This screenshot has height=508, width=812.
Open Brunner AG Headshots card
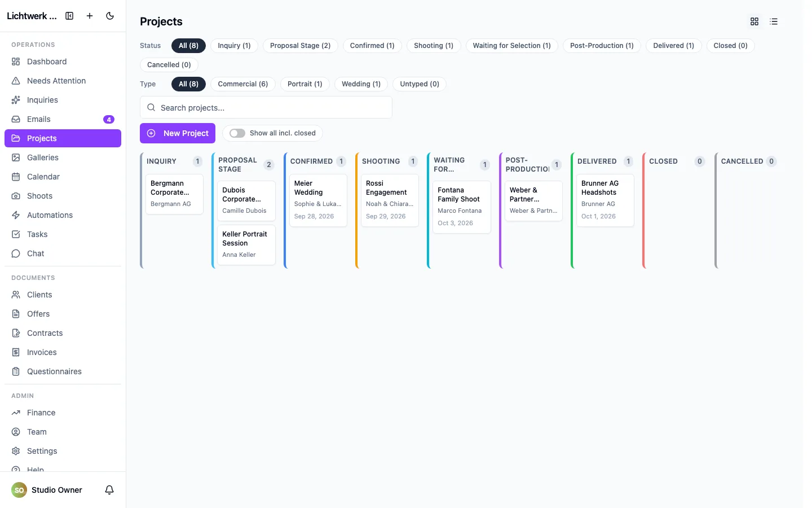tap(605, 200)
